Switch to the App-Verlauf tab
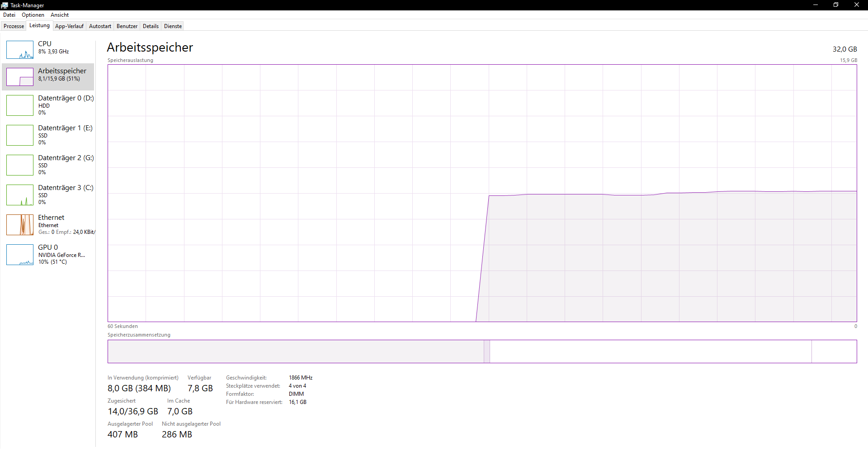The image size is (868, 451). click(69, 26)
